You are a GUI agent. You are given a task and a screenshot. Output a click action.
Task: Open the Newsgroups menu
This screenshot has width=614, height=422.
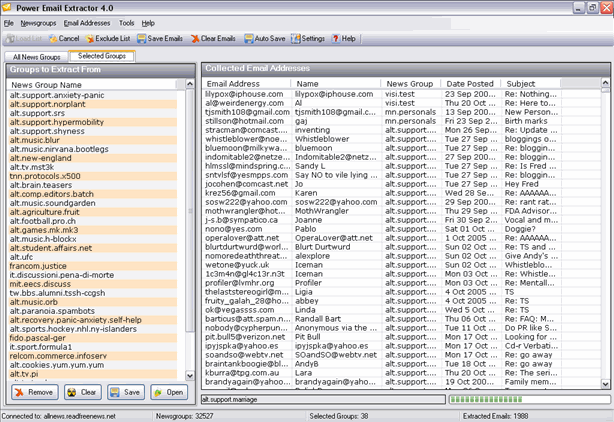[38, 23]
